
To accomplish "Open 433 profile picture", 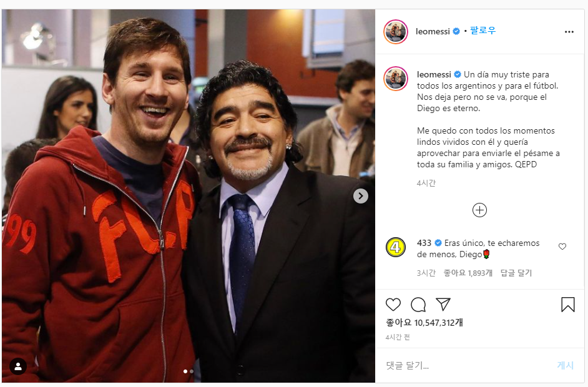I will 396,248.
